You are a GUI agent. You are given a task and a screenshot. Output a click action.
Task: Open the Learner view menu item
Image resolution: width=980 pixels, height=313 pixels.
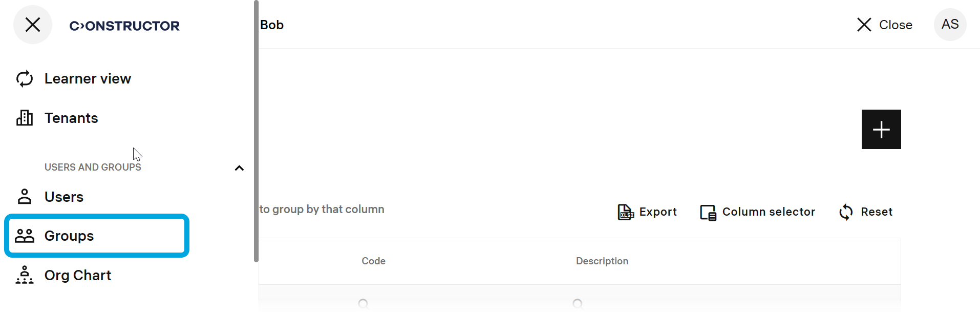(88, 79)
